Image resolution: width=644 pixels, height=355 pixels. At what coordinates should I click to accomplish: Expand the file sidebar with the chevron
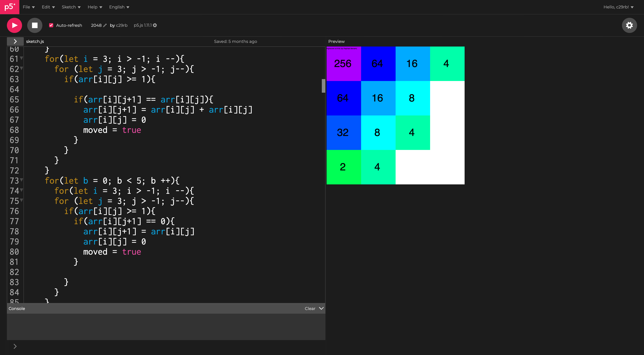click(15, 41)
